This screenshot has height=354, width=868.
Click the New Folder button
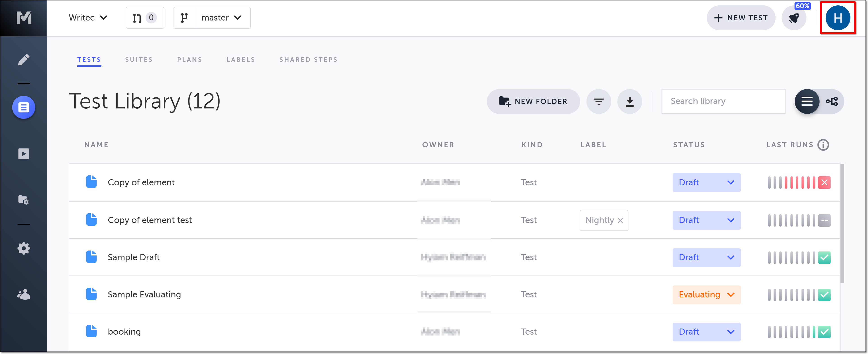coord(533,101)
